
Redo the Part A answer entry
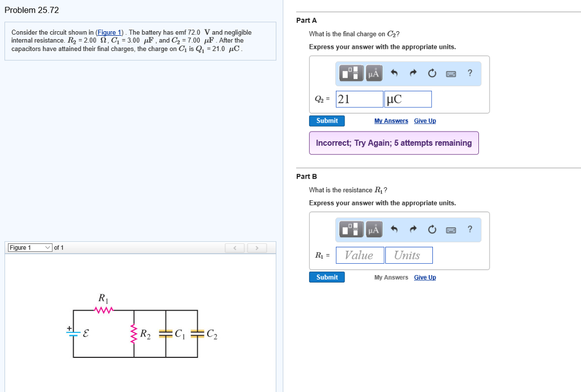pyautogui.click(x=412, y=73)
